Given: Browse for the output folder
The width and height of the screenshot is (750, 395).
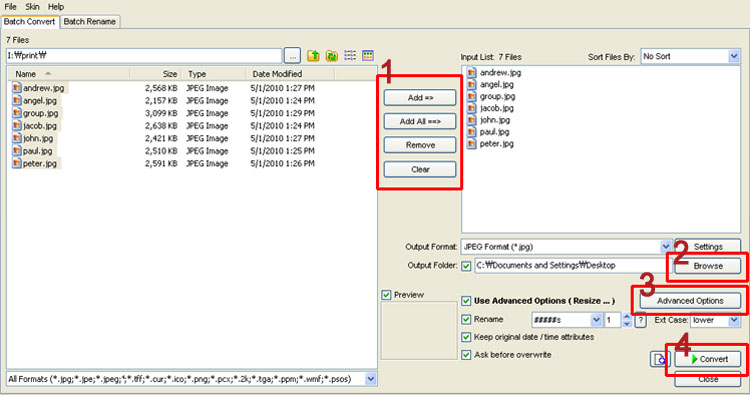Looking at the screenshot, I should point(708,266).
